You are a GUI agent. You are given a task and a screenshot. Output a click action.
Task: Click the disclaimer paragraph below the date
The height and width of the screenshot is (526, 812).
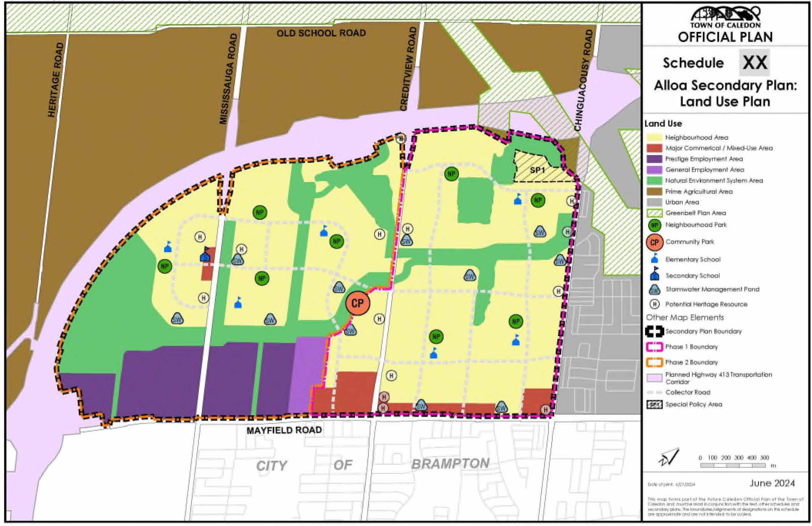click(x=725, y=507)
